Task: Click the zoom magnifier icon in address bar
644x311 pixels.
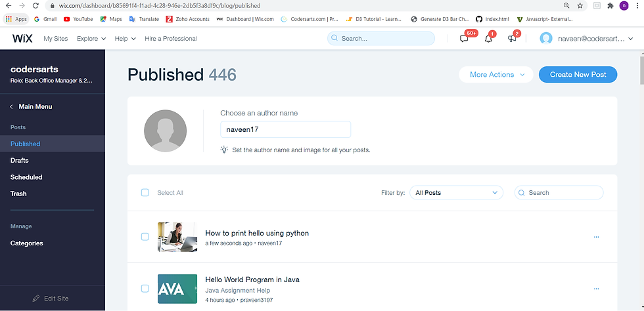Action: [566, 6]
